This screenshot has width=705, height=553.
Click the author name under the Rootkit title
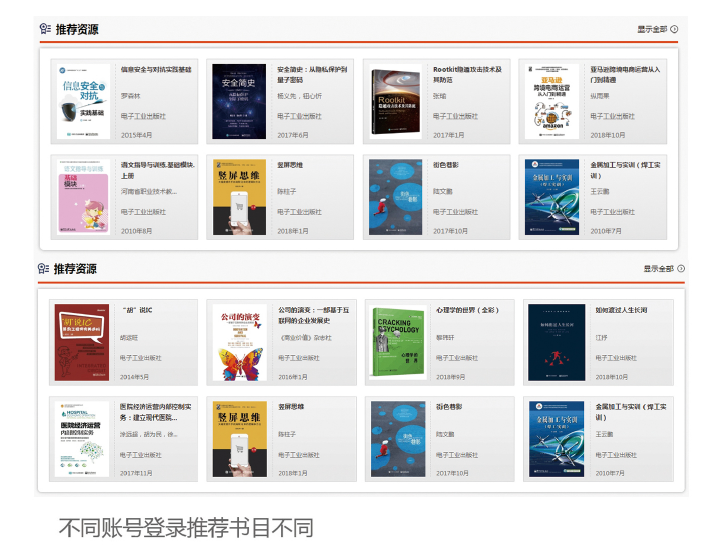439,96
